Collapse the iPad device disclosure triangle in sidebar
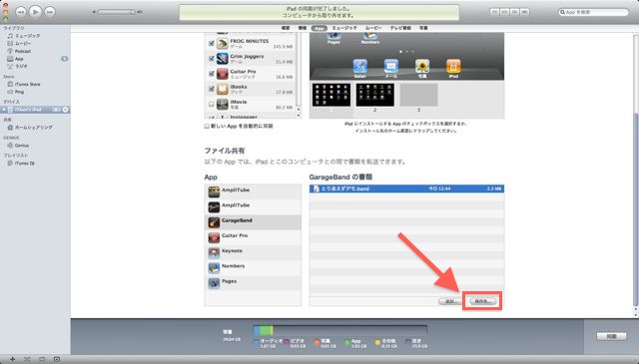The width and height of the screenshot is (639, 364). click(4, 110)
